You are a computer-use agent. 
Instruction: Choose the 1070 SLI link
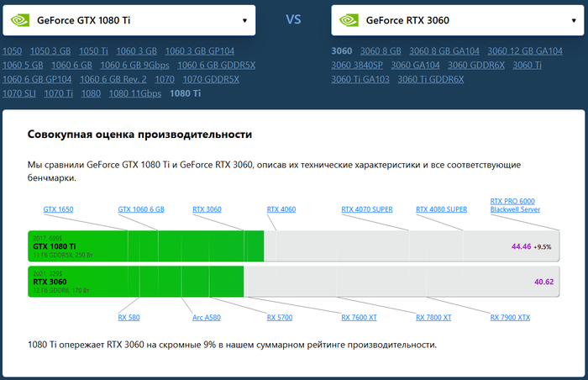point(19,93)
